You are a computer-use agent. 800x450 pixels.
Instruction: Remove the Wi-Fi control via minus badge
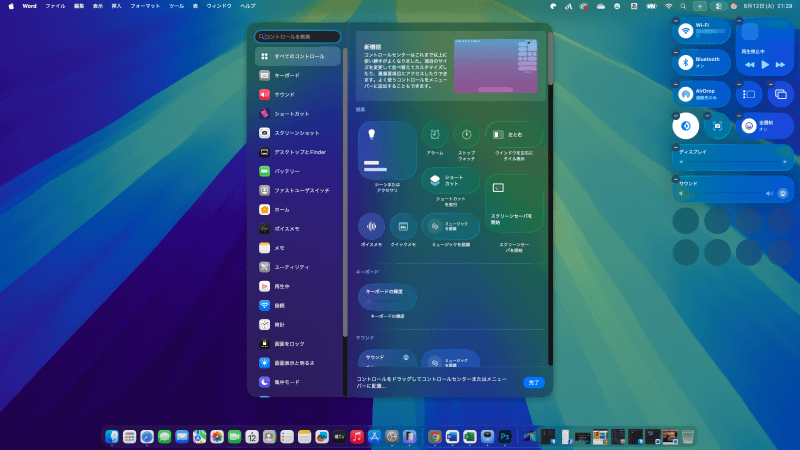click(x=676, y=21)
